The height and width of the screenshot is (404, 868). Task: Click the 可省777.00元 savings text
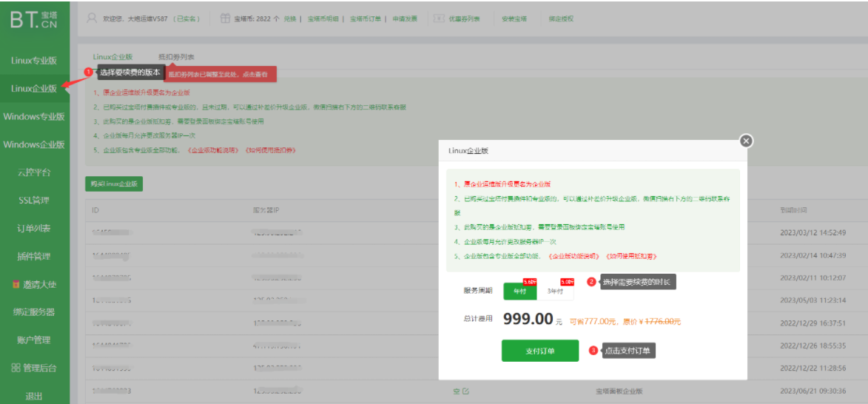[593, 322]
